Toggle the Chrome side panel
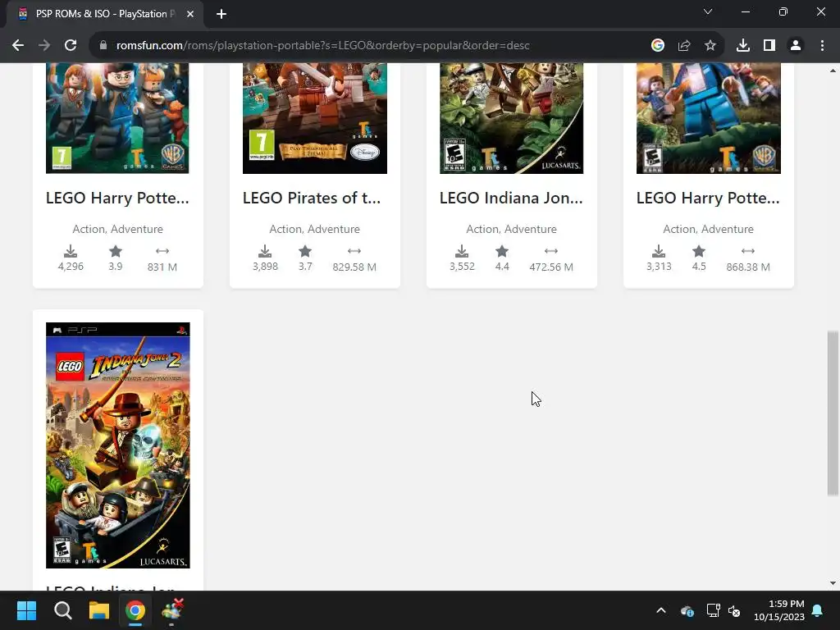 click(x=769, y=46)
